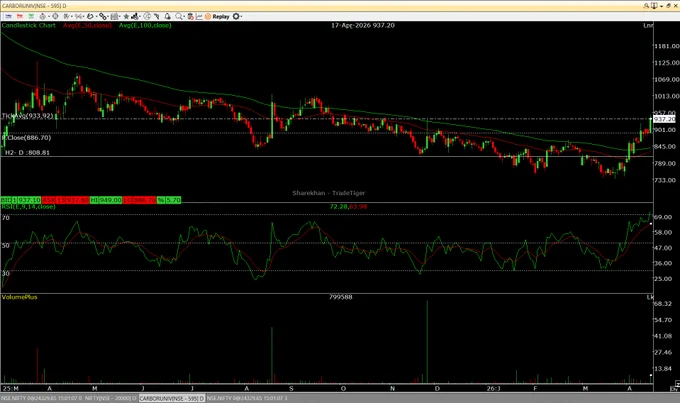Open the percent tool dropdown arrow
Screen dimensions: 680x403
point(83,16)
